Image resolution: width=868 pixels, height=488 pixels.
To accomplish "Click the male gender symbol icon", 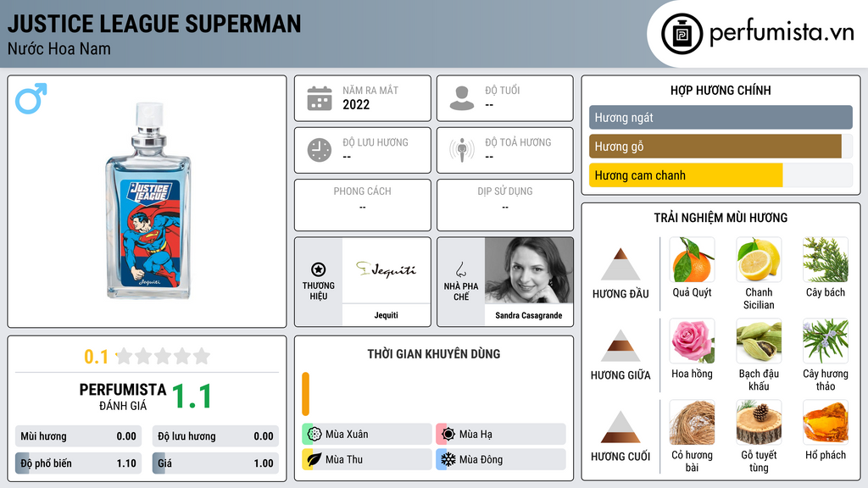I will (31, 98).
